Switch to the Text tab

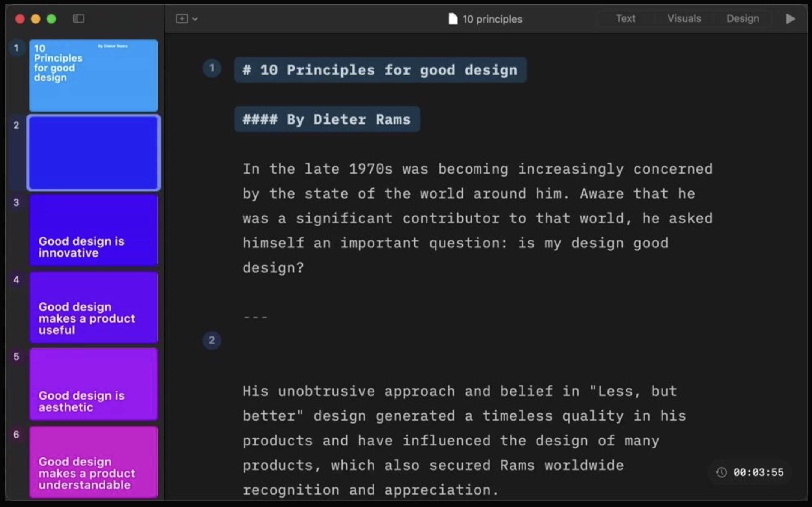click(x=625, y=18)
